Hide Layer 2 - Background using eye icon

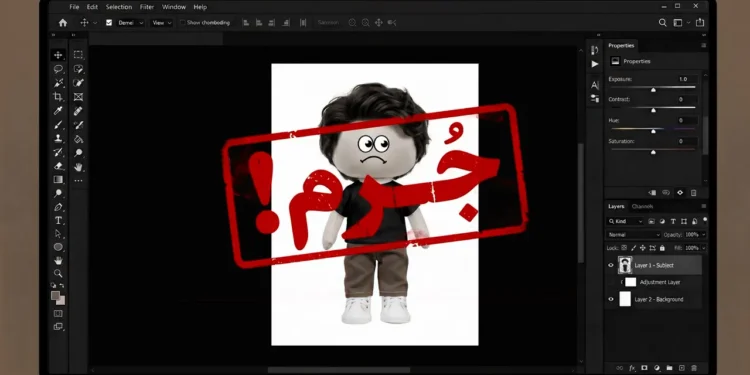611,299
